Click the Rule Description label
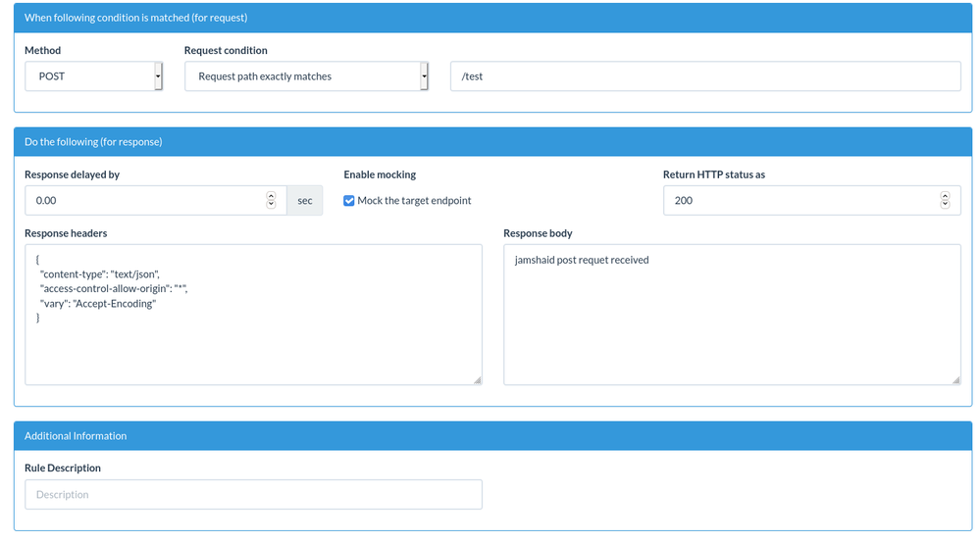This screenshot has width=980, height=542. pyautogui.click(x=63, y=468)
